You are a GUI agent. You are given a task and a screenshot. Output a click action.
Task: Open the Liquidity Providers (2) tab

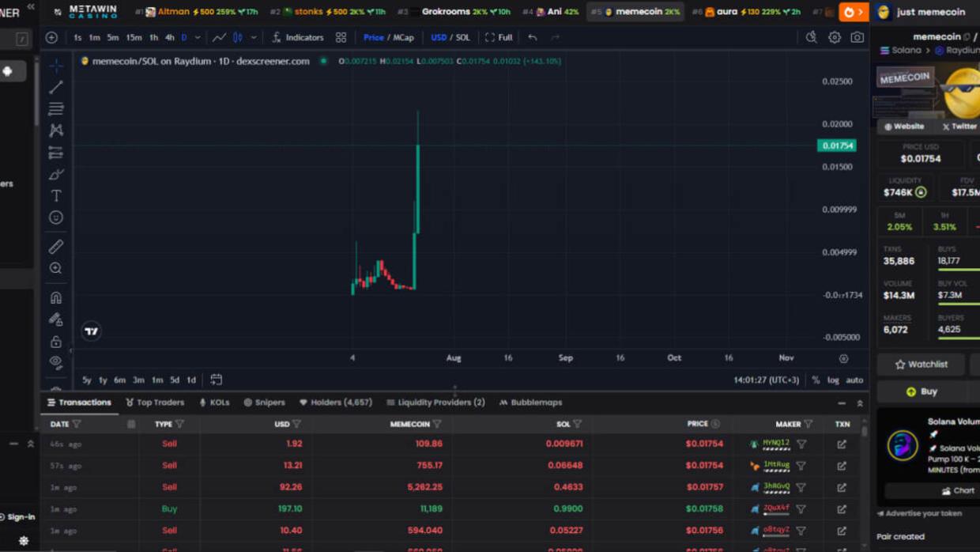tap(435, 403)
